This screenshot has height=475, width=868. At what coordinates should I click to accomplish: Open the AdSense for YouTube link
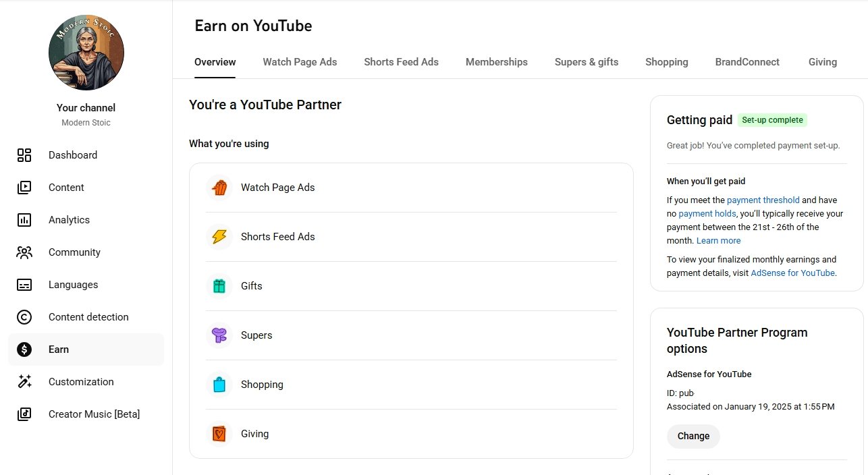[792, 273]
